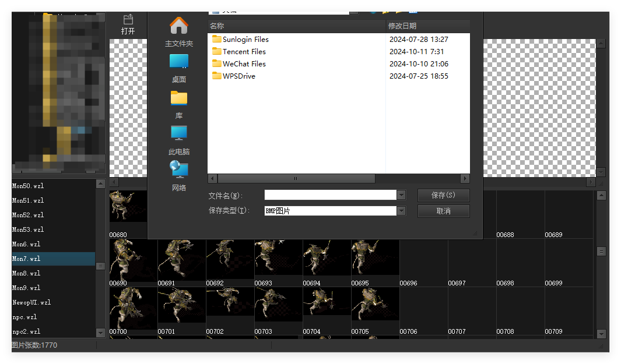Open 网络 network location in sidebar

pyautogui.click(x=179, y=176)
